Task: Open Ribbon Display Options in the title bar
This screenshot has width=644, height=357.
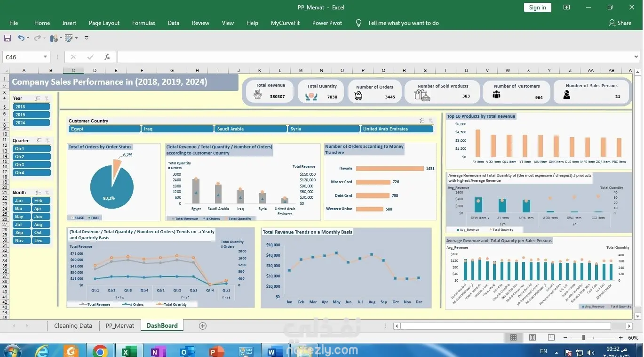Action: click(x=567, y=8)
